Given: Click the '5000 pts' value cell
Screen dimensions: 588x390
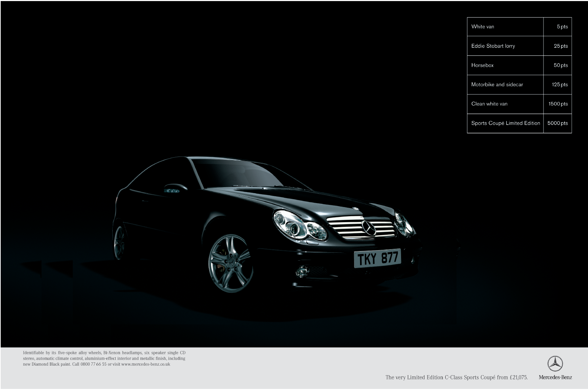Looking at the screenshot, I should (557, 123).
